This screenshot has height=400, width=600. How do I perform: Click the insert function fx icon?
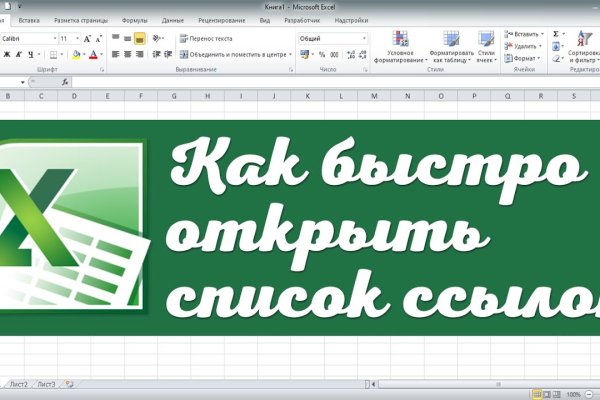point(66,81)
